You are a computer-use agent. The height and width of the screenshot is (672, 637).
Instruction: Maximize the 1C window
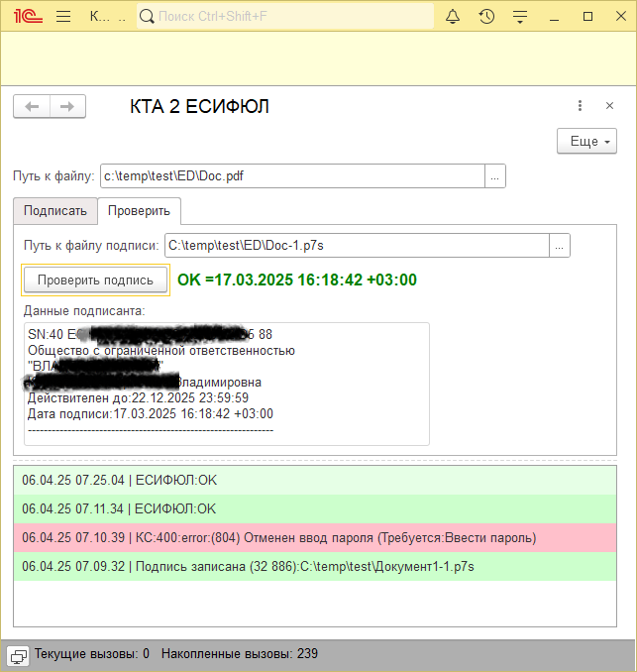587,16
